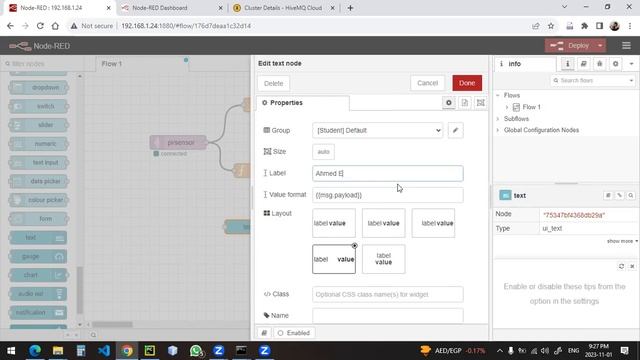This screenshot has height=360, width=640.
Task: Open sidebar tabs dropdown arrow
Action: (631, 64)
